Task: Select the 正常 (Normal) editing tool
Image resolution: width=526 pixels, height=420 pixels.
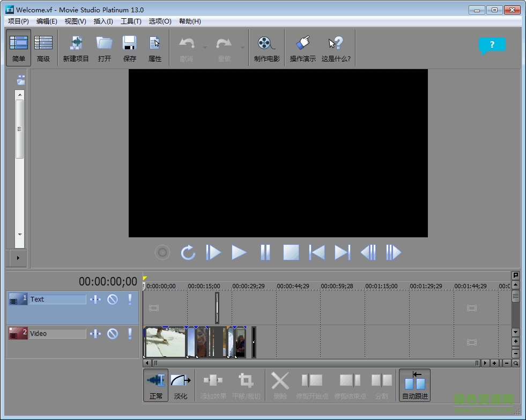Action: [x=155, y=384]
